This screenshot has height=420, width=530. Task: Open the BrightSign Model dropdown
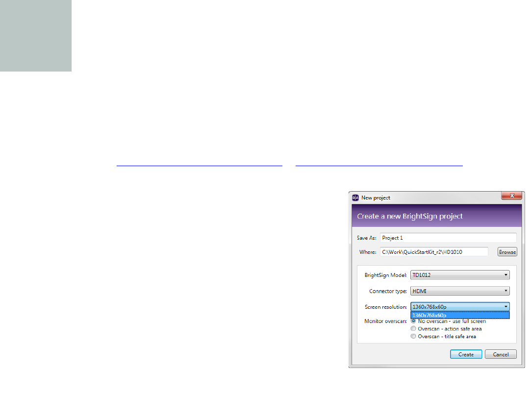pyautogui.click(x=460, y=275)
